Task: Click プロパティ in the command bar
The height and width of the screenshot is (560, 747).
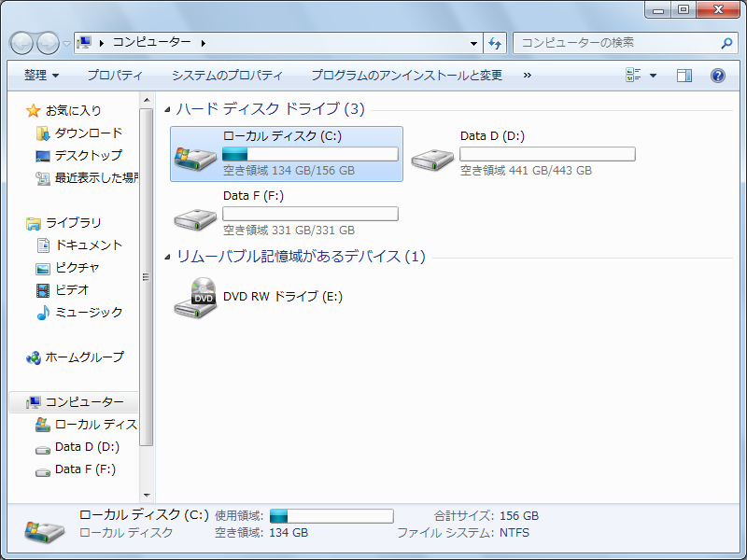Action: click(115, 76)
